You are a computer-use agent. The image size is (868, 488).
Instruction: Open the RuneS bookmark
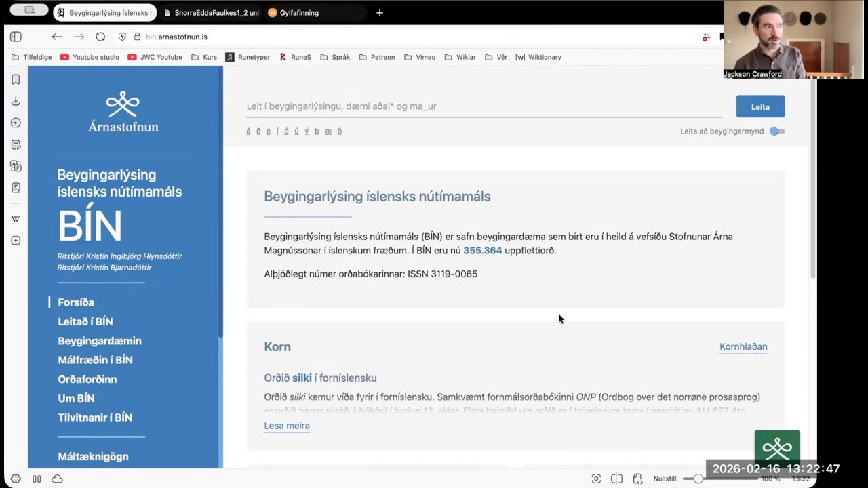pos(295,57)
